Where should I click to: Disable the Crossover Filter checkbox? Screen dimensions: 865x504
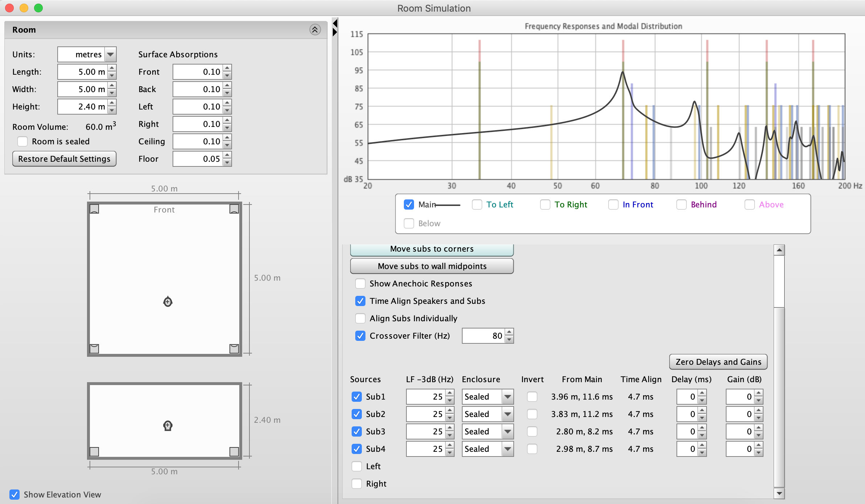pos(360,336)
